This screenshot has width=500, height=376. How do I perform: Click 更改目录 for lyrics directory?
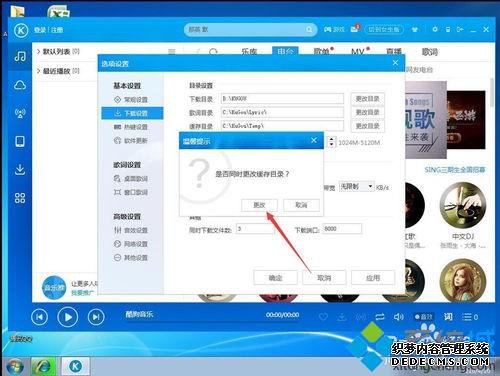click(367, 112)
